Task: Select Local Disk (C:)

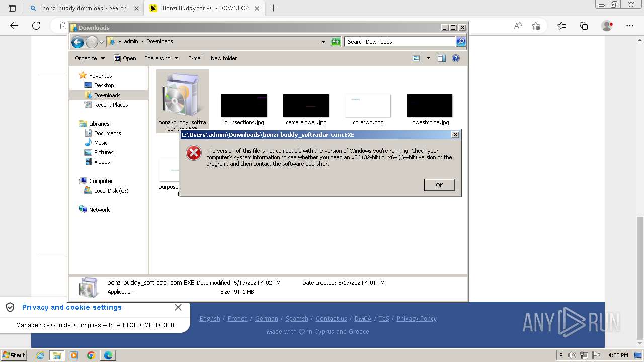Action: (111, 191)
